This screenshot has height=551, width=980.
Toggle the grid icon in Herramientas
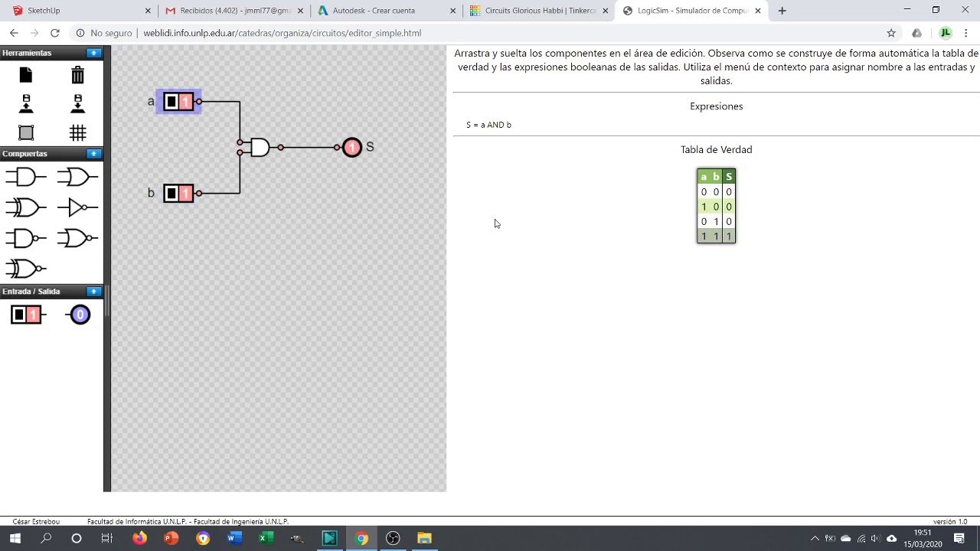point(77,132)
